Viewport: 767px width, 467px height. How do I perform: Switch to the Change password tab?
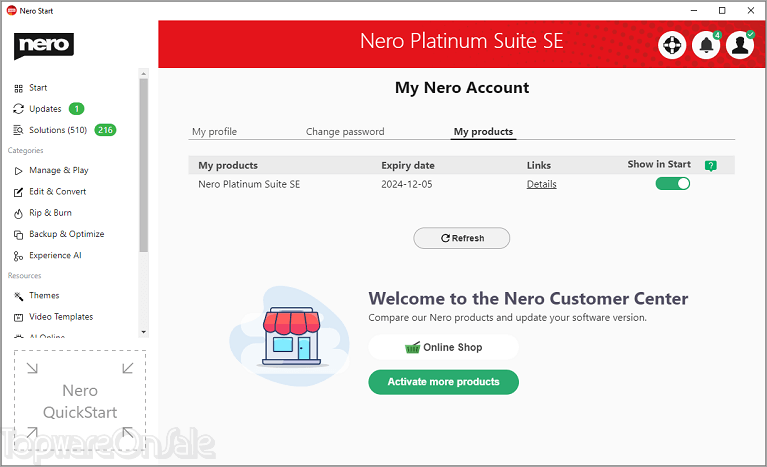[345, 132]
